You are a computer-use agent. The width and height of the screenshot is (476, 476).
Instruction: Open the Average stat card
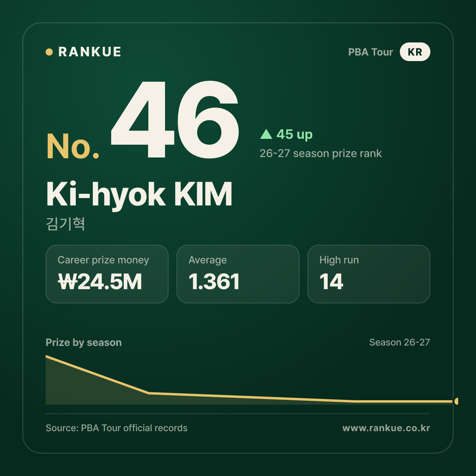click(238, 274)
